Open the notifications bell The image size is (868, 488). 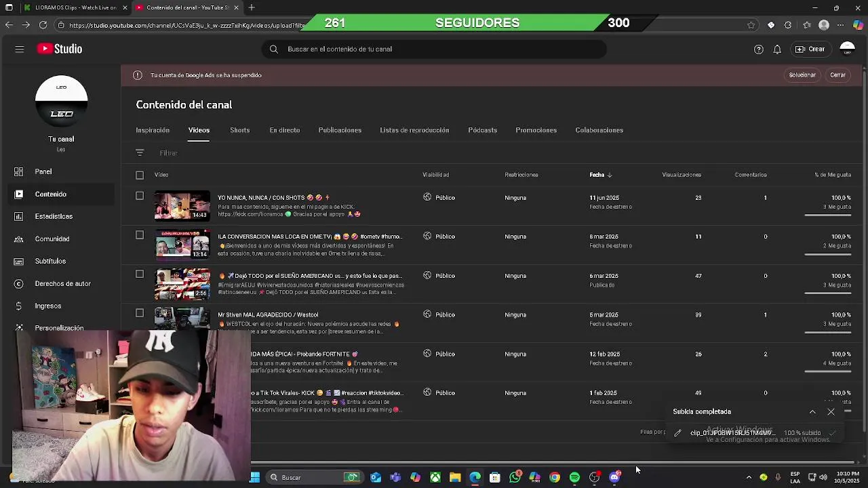[777, 49]
